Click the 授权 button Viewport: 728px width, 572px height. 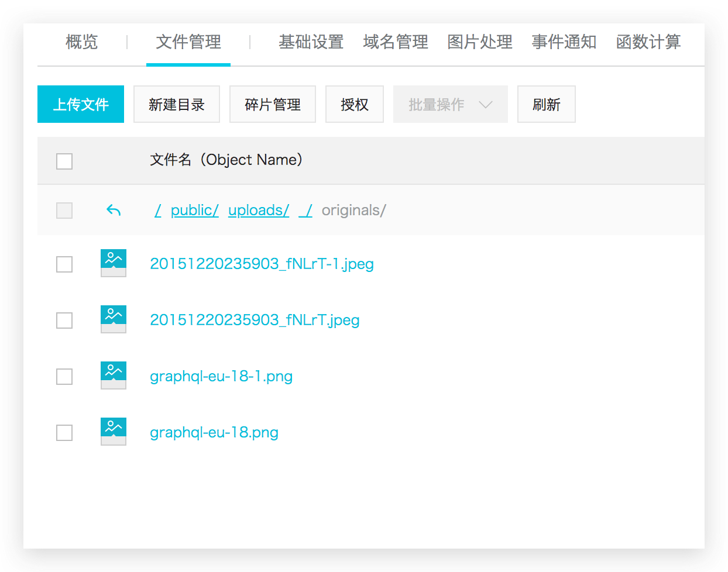[x=355, y=104]
